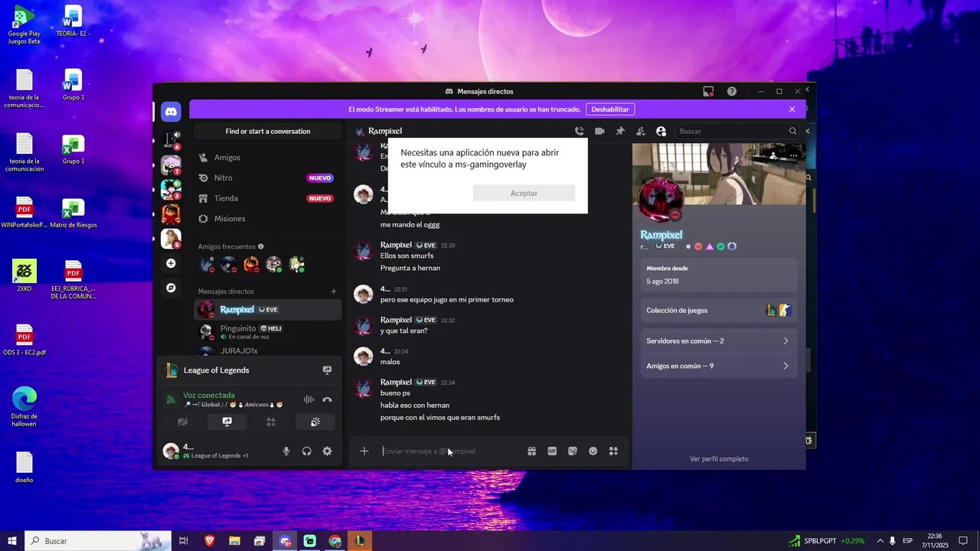
Task: Dismiss the Streamer mode banner
Action: point(792,109)
